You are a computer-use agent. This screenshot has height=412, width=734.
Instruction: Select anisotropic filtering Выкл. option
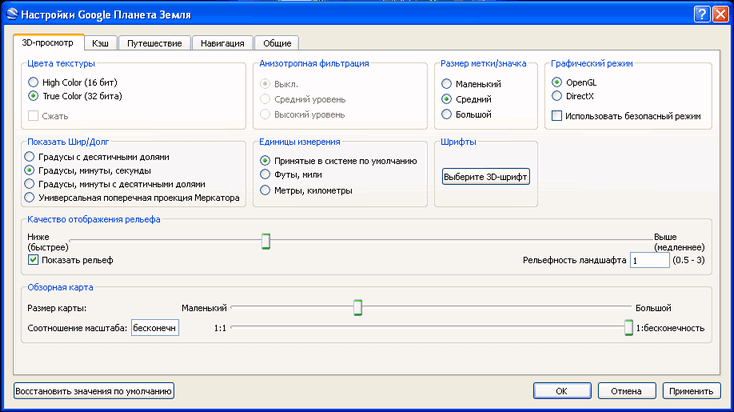279,84
